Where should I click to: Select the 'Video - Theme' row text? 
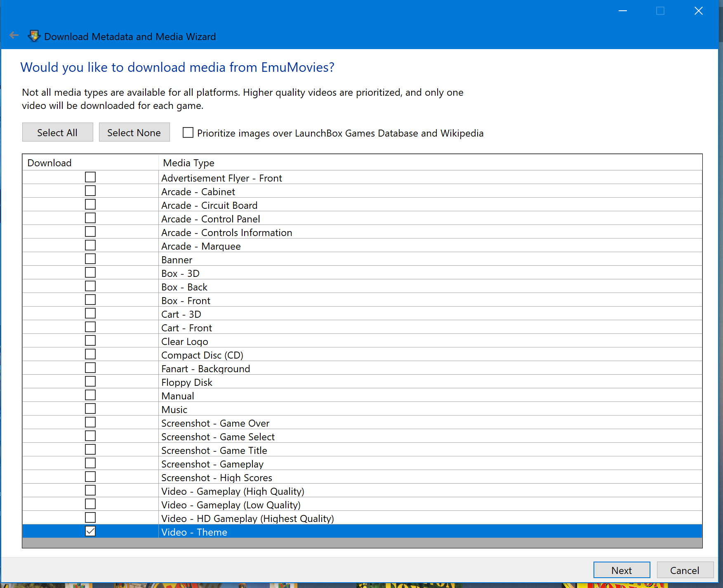pyautogui.click(x=194, y=532)
